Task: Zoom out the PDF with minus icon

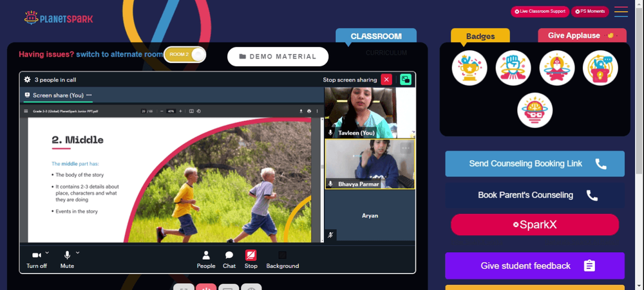Action: click(162, 111)
